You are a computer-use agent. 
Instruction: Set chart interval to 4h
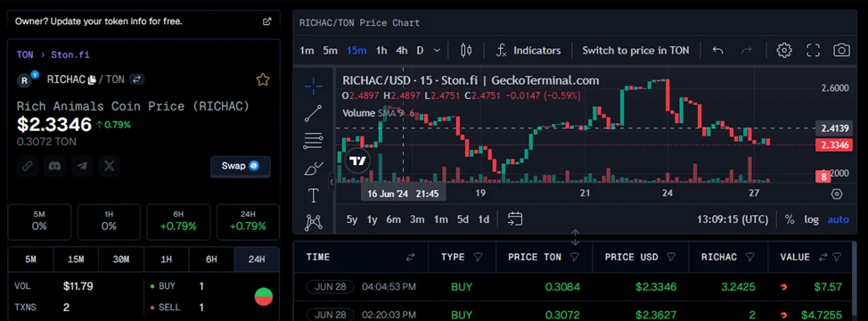coord(402,50)
